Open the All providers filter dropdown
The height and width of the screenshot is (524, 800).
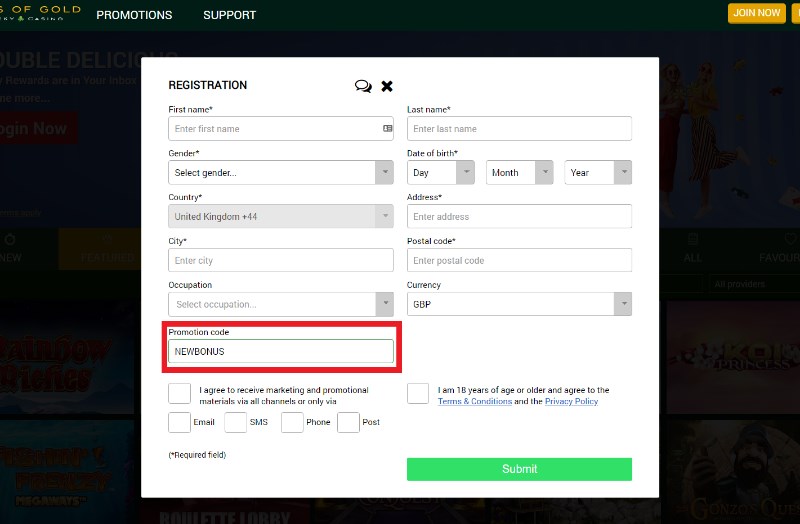754,284
